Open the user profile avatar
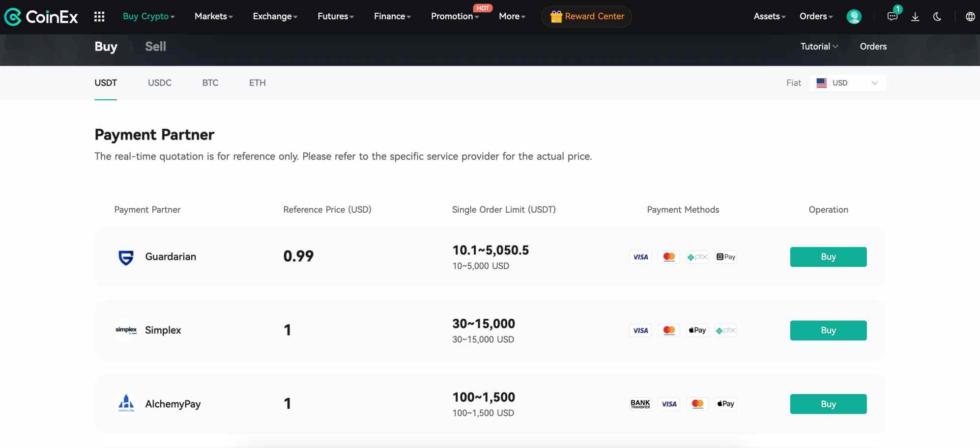980x448 pixels. [x=854, y=17]
